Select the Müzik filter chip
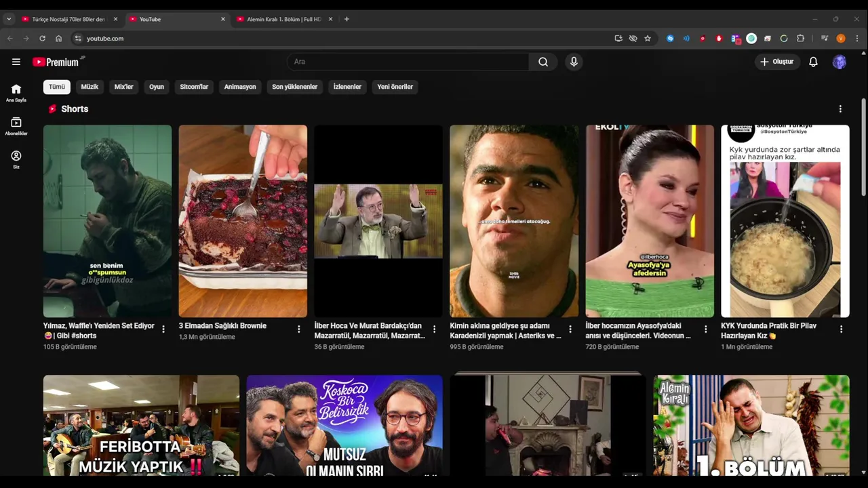 [90, 87]
